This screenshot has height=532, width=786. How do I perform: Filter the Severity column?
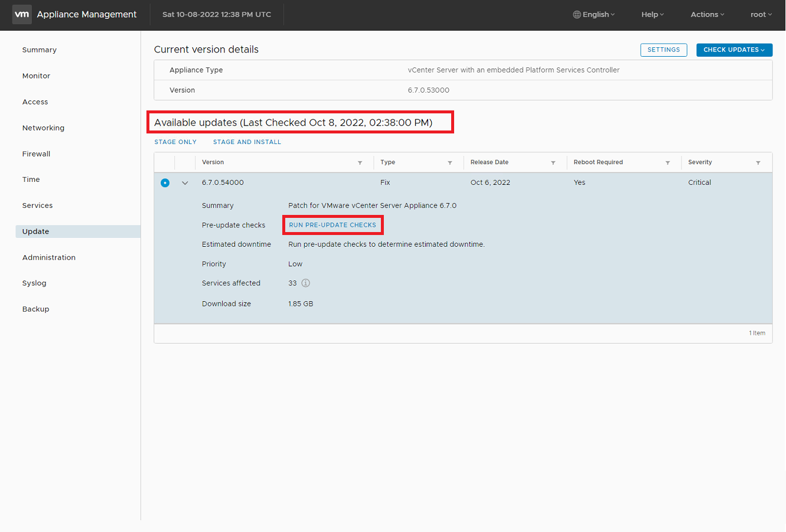[x=758, y=162]
